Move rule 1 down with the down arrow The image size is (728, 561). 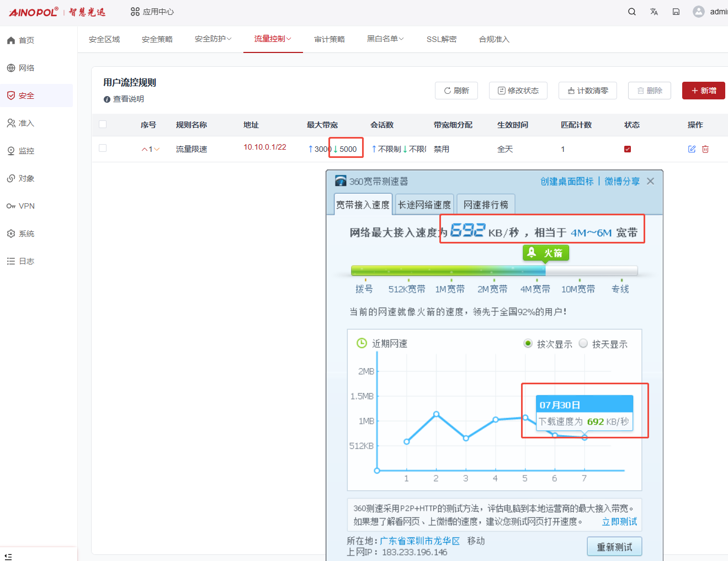tap(157, 149)
